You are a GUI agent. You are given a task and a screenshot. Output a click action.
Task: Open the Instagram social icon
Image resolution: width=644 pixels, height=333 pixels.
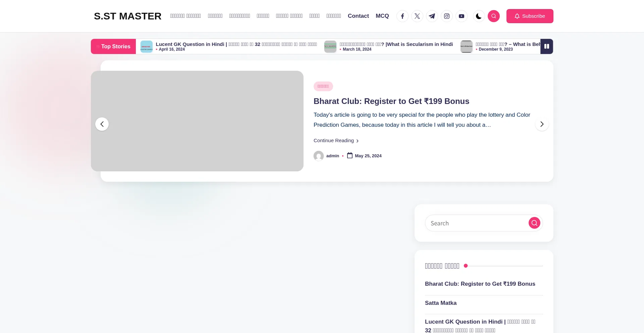pos(447,16)
